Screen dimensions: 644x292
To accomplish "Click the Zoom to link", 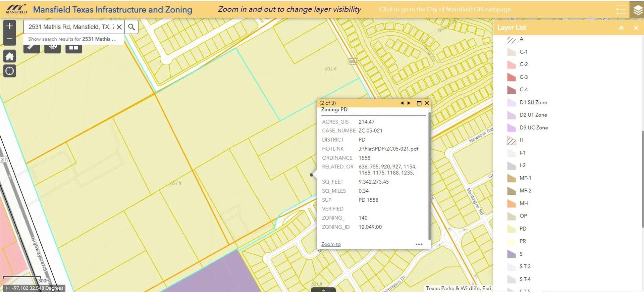I will point(331,244).
